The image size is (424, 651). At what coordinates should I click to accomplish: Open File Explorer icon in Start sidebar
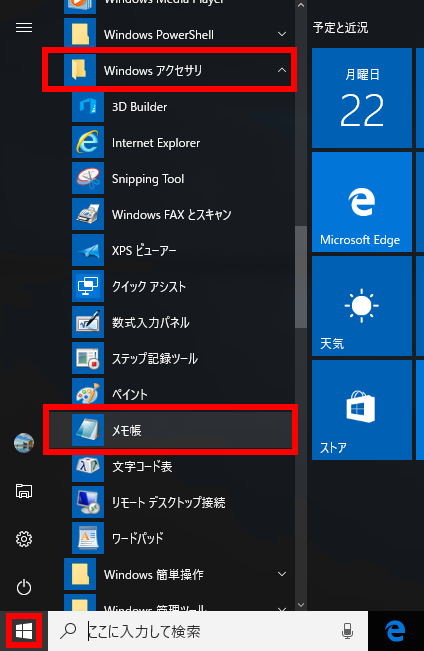point(24,491)
